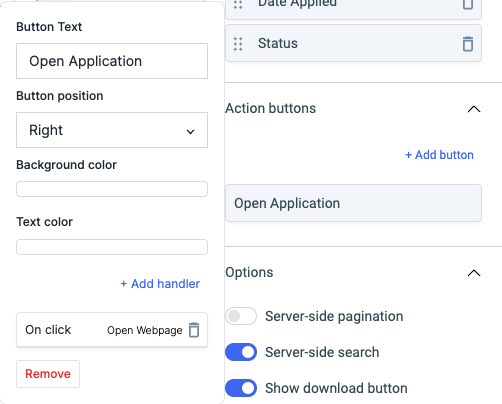Open the On click Open Webpage handler

pos(112,330)
